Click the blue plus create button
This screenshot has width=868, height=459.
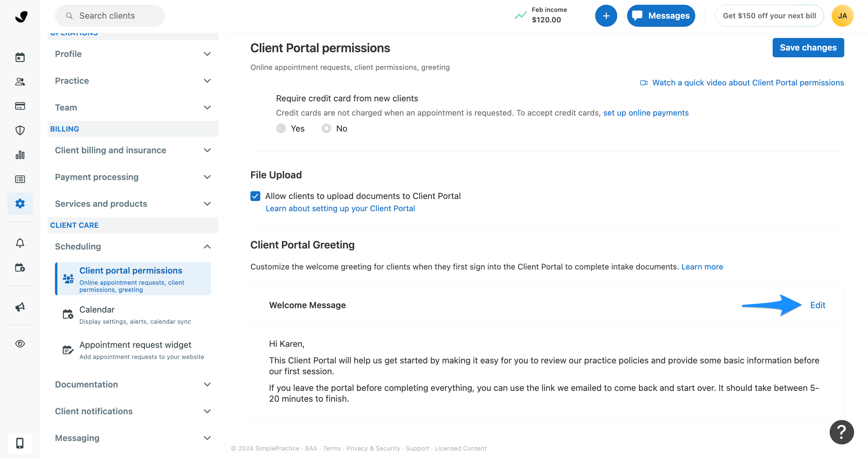pyautogui.click(x=606, y=16)
